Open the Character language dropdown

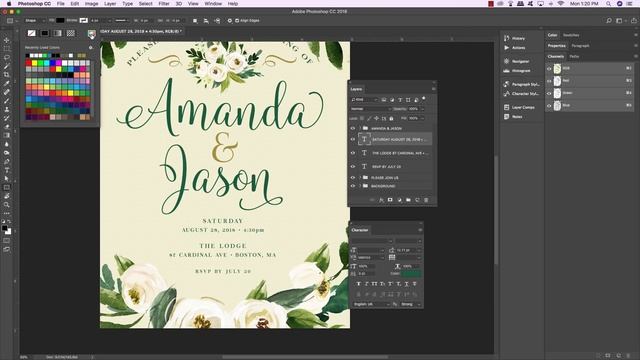click(x=371, y=304)
